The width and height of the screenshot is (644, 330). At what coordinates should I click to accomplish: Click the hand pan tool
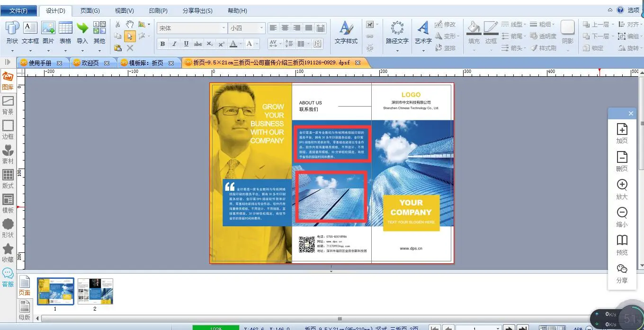130,24
